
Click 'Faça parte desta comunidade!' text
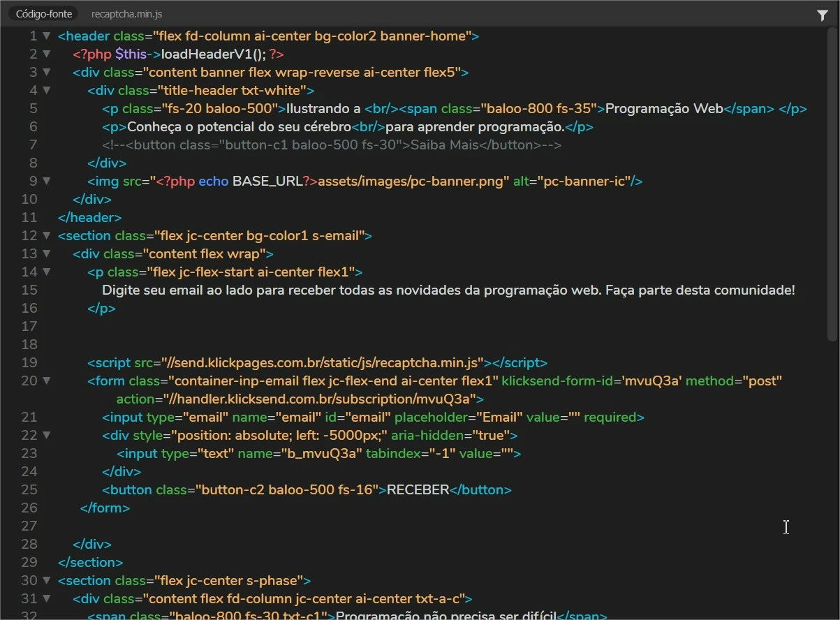pyautogui.click(x=700, y=290)
